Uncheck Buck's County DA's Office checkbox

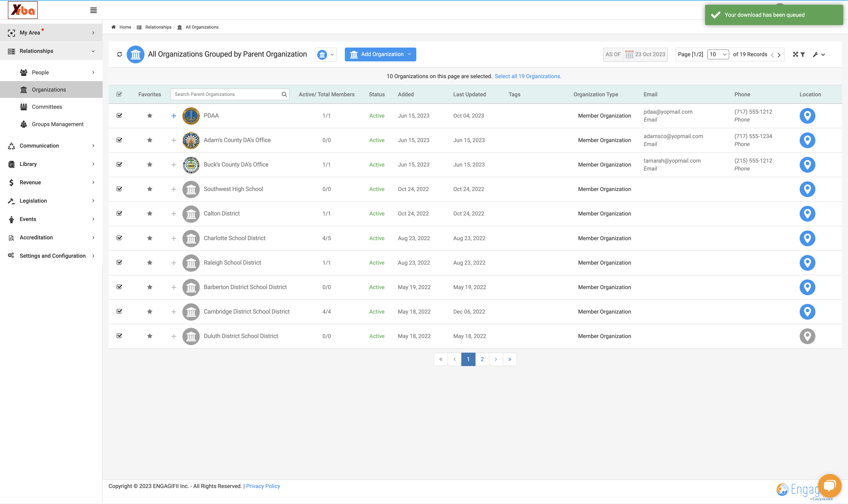tap(119, 165)
